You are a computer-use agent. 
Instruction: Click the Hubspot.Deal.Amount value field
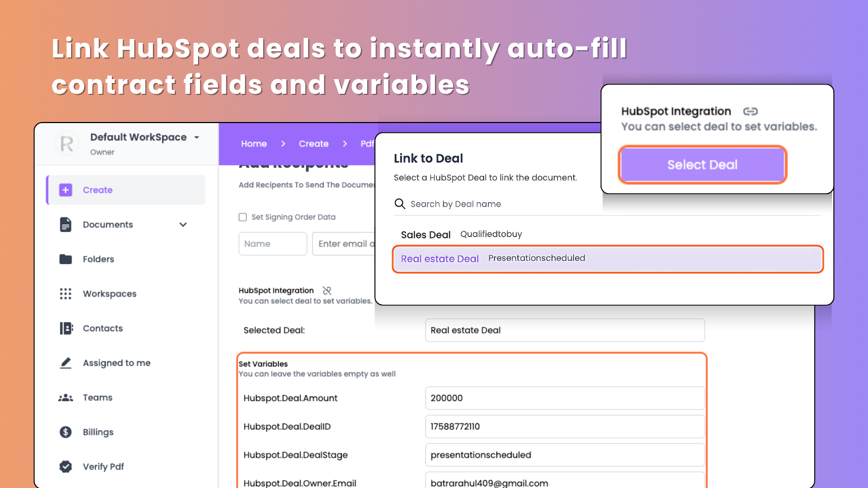pyautogui.click(x=565, y=398)
